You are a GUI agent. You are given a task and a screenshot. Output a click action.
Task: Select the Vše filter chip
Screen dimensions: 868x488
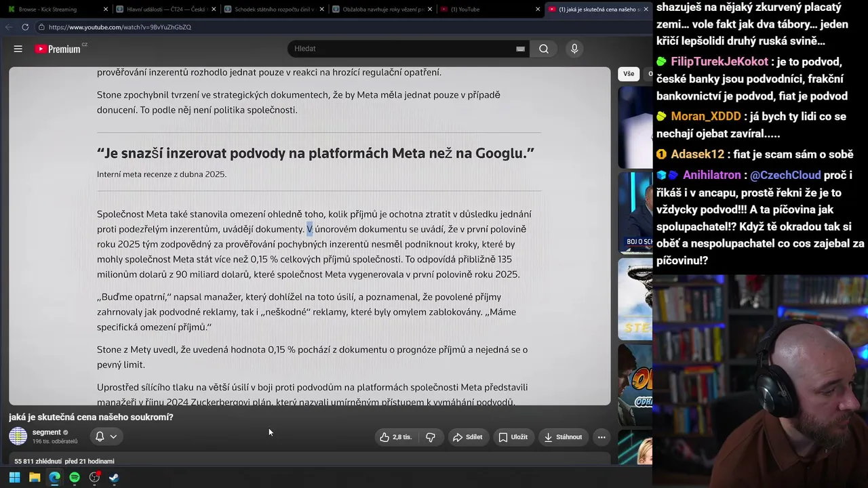click(629, 74)
